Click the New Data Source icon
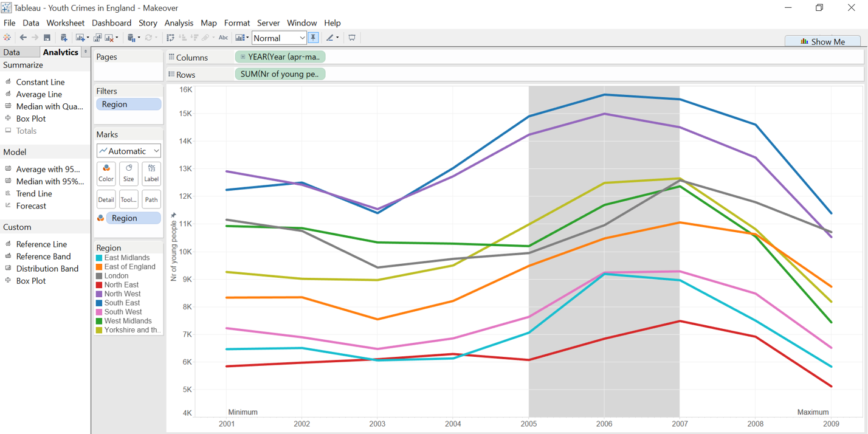The height and width of the screenshot is (434, 868). click(64, 38)
